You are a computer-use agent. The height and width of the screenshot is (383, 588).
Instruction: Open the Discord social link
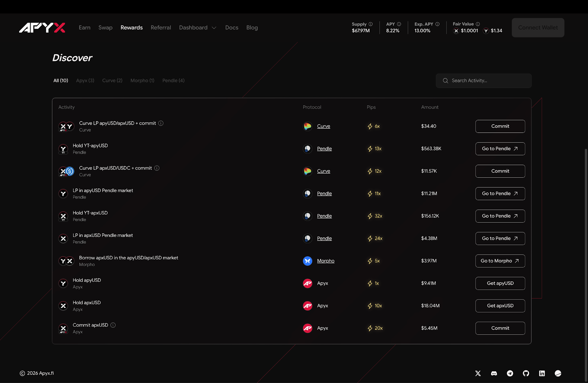(494, 373)
